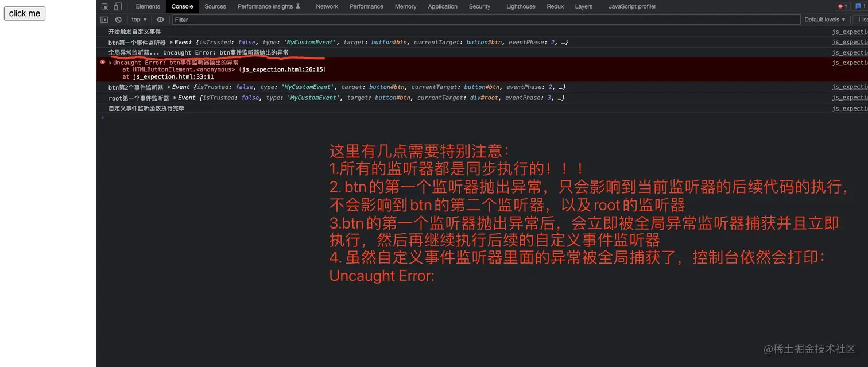Click the red error count indicator
Image resolution: width=868 pixels, height=367 pixels.
pos(842,6)
